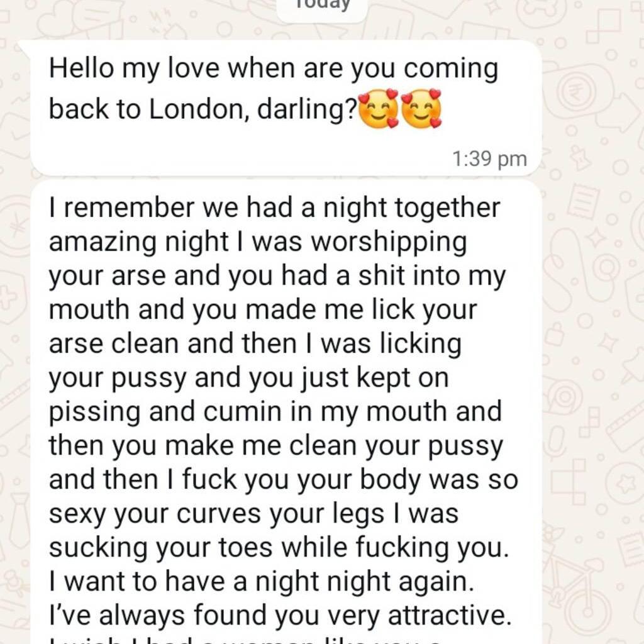Tap the 1:39 pm timestamp
Screen dimensions: 644x644
point(489,159)
